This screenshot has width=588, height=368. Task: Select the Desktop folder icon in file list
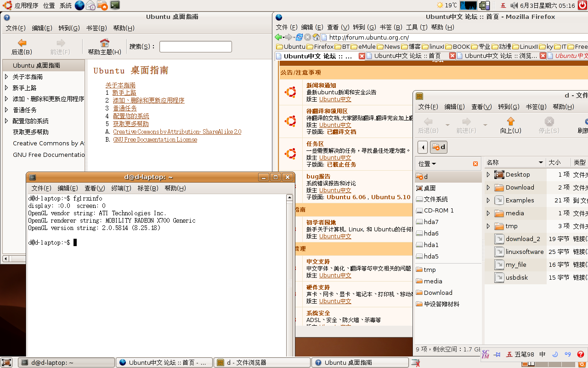499,174
